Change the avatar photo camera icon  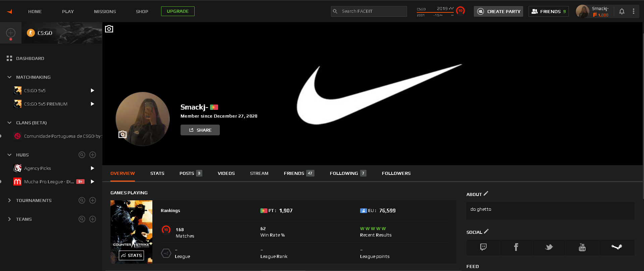122,134
